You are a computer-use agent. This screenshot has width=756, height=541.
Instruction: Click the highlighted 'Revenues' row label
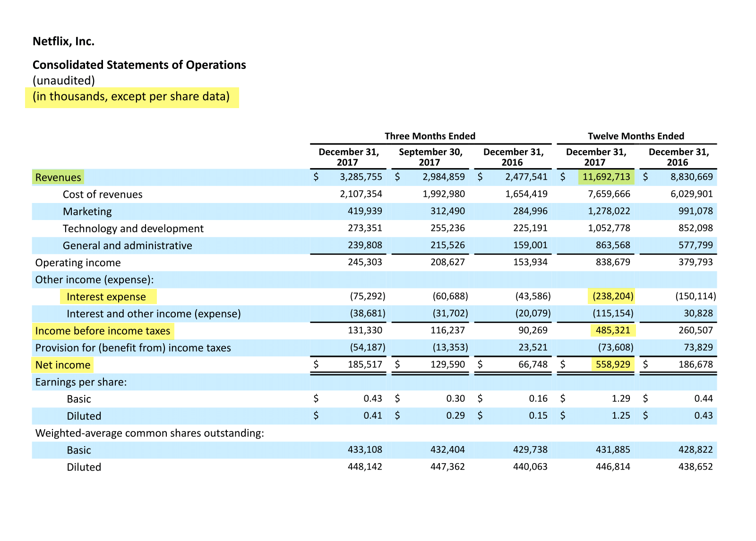(x=58, y=178)
